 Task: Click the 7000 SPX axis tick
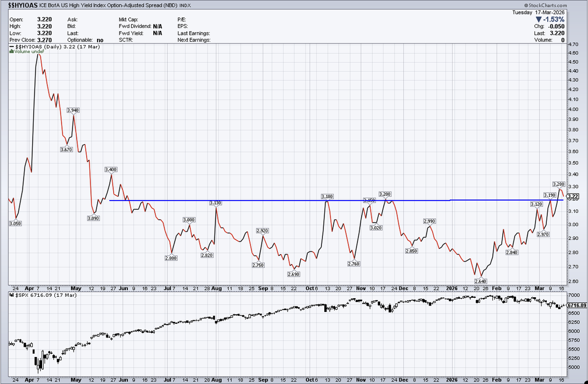(x=574, y=295)
